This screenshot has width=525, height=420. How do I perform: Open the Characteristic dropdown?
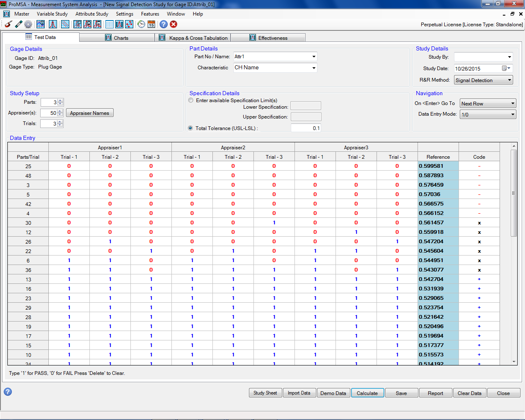(314, 68)
